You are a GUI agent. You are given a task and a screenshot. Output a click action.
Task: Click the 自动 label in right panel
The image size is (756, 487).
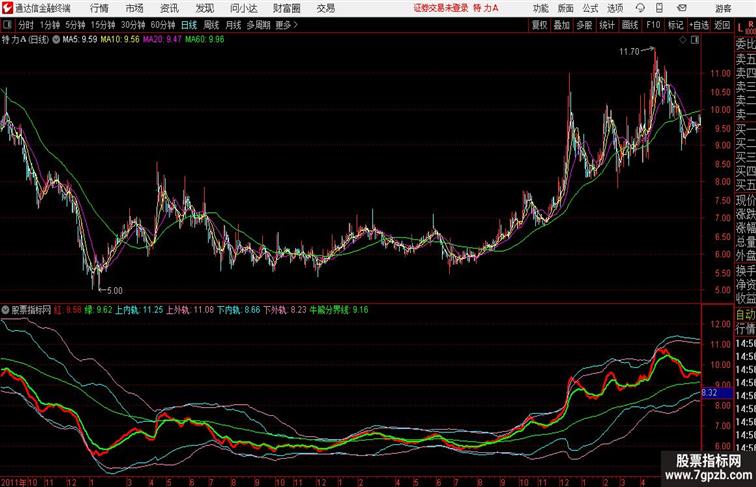pyautogui.click(x=745, y=314)
